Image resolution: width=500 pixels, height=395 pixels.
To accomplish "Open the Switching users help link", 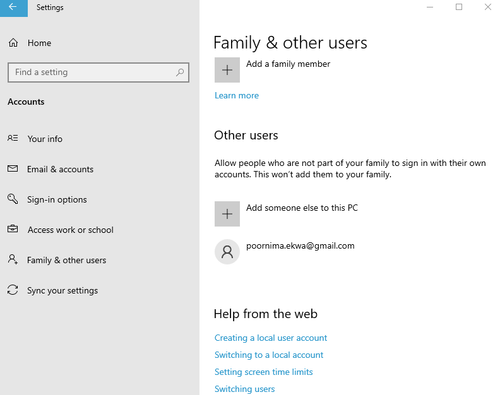I will pos(245,389).
